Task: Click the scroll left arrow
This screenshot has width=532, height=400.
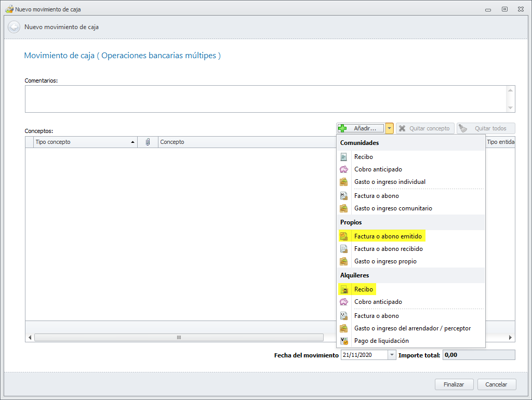Action: coord(30,337)
